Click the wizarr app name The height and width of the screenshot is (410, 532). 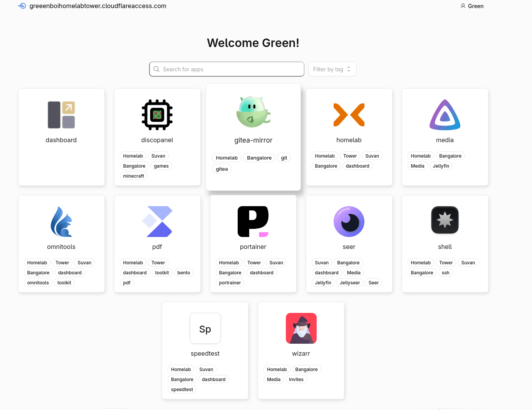point(301,354)
